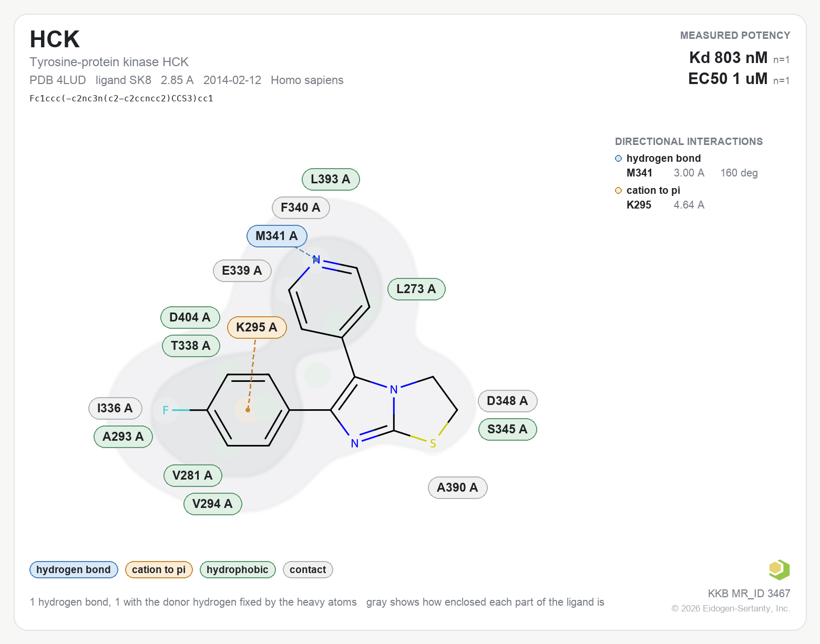Click the pyridine nitrogen atom near M341

click(x=316, y=259)
